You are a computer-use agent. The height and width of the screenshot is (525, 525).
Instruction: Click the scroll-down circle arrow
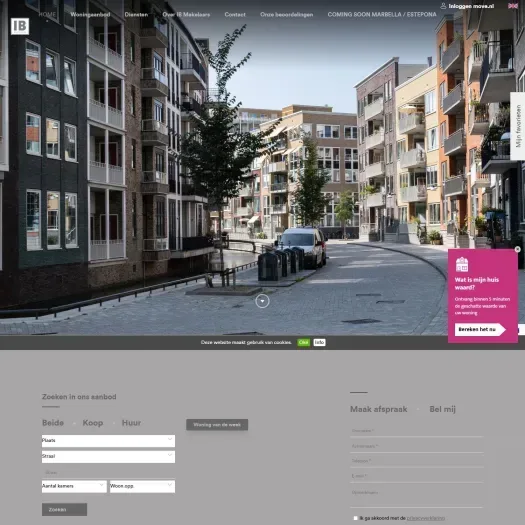262,301
